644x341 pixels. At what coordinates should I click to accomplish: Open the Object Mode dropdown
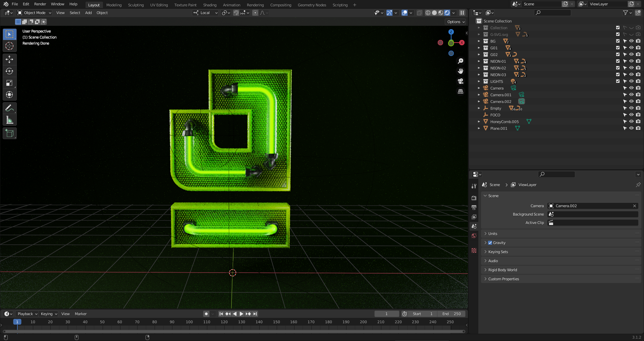35,13
